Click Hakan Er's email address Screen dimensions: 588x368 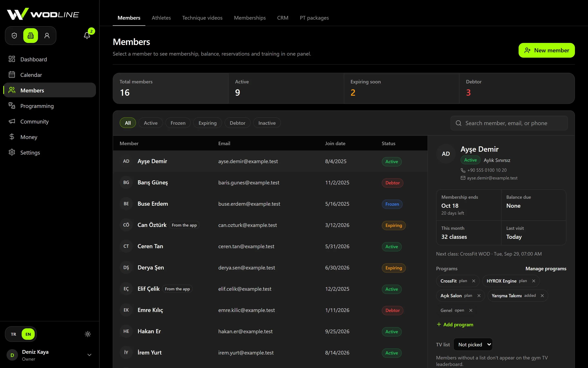click(x=245, y=331)
